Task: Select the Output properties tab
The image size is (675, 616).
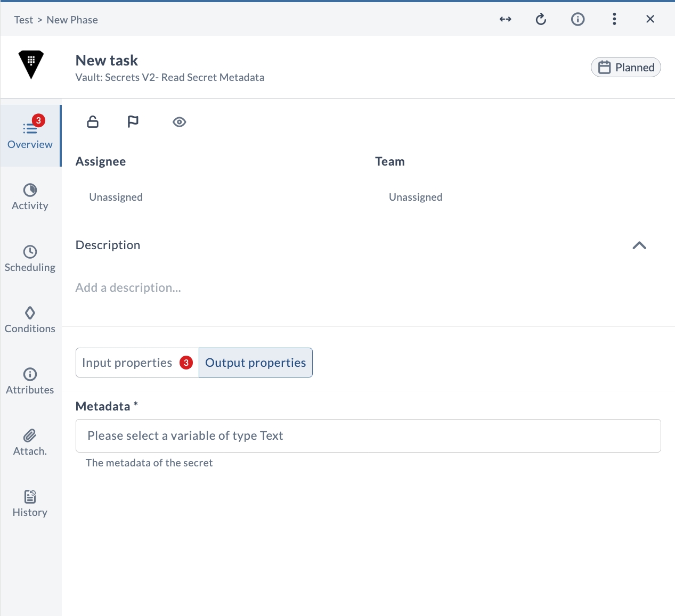Action: 256,363
